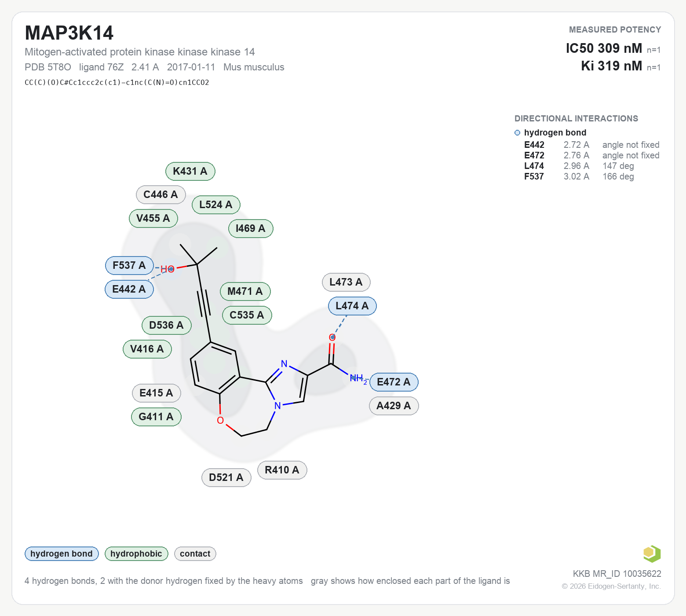Select the D521 A residue tag
Screen dimensions: 686x616
[226, 477]
